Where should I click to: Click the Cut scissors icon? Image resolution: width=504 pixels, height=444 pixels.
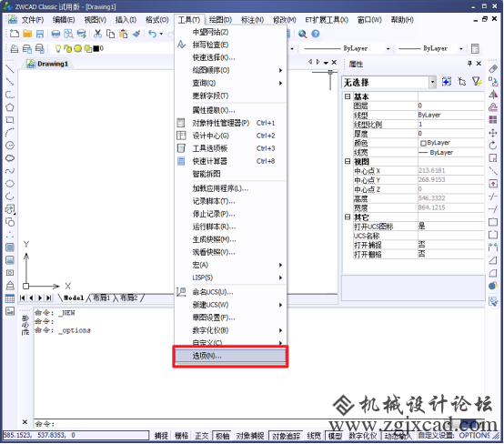tap(97, 34)
